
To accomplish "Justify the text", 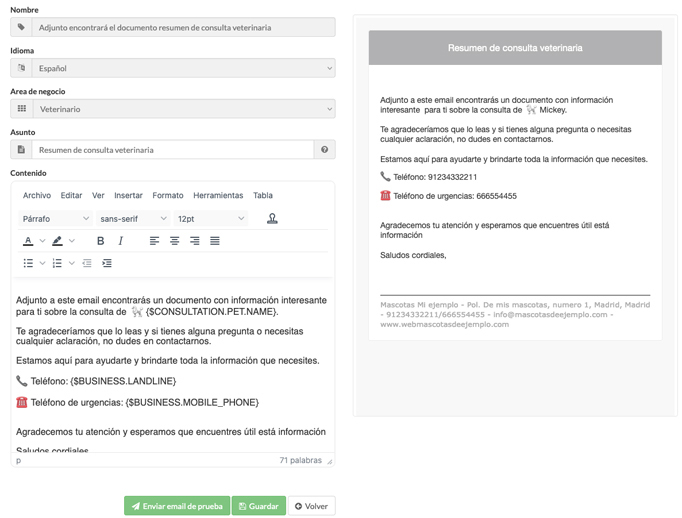I will 215,241.
